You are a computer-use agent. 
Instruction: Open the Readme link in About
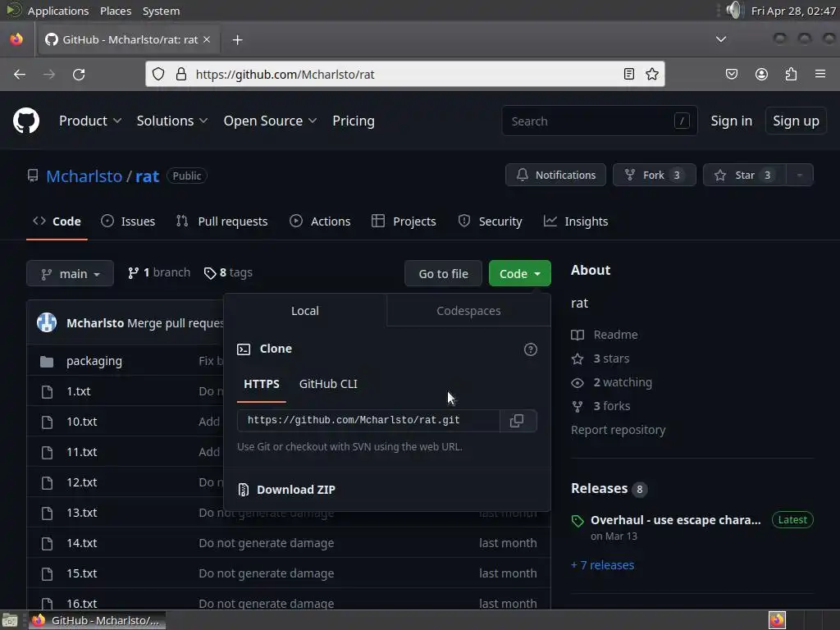click(x=615, y=335)
